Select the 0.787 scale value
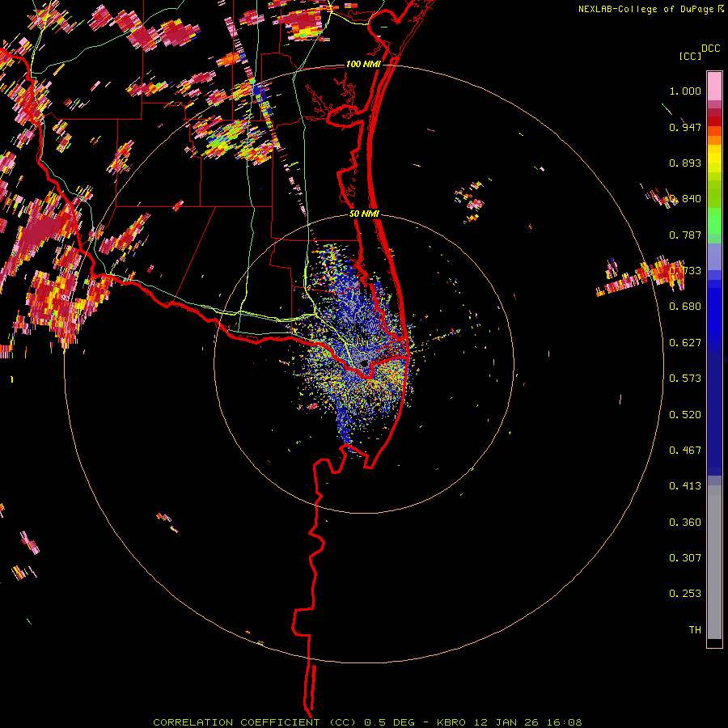This screenshot has width=728, height=728. tap(685, 235)
